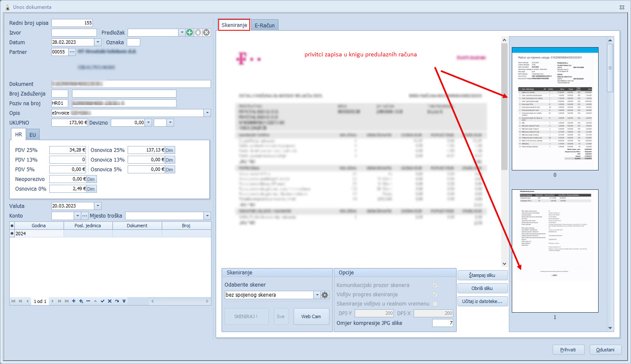Screen dimensions: 631x364
Task: Click the Učitaj iz datoteke button
Action: click(x=482, y=301)
